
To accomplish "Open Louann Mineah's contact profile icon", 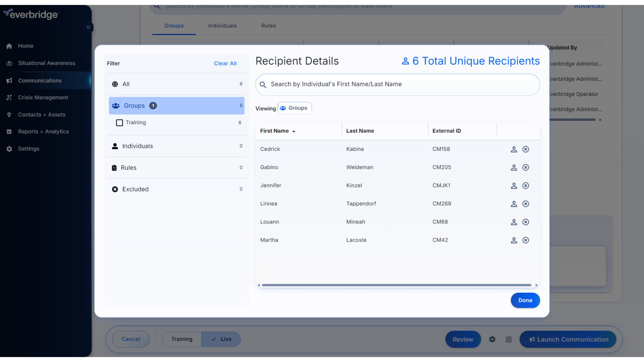I will tap(514, 222).
